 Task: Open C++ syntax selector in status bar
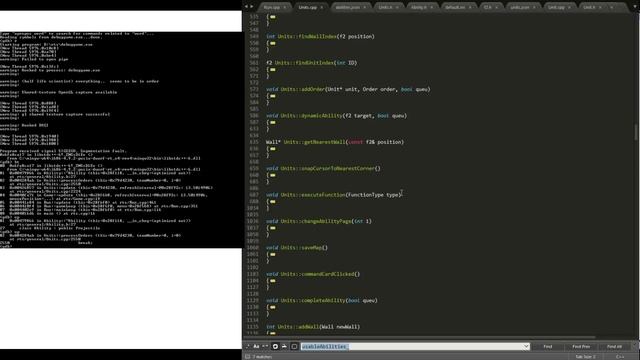click(620, 357)
